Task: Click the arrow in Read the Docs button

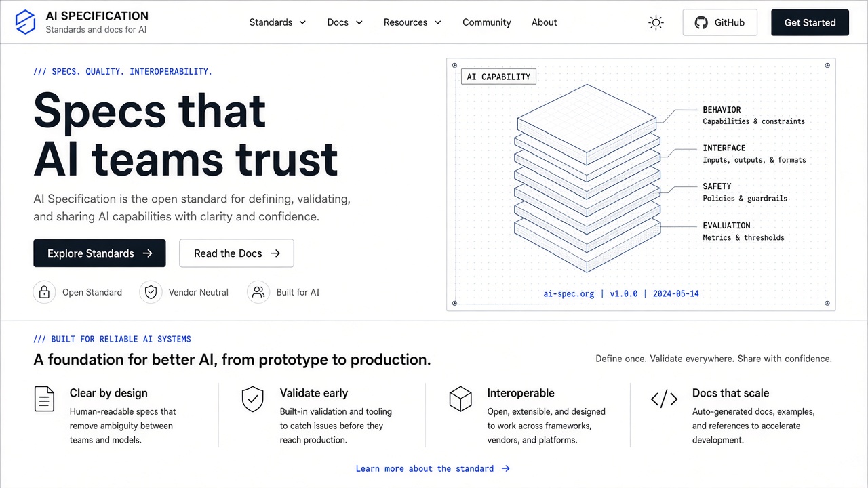Action: pos(275,253)
